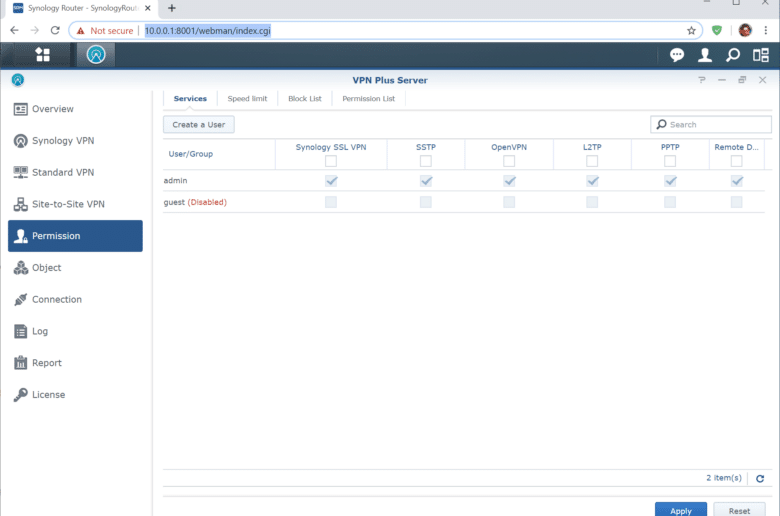This screenshot has height=516, width=780.
Task: Switch to the Permission List tab
Action: tap(369, 99)
